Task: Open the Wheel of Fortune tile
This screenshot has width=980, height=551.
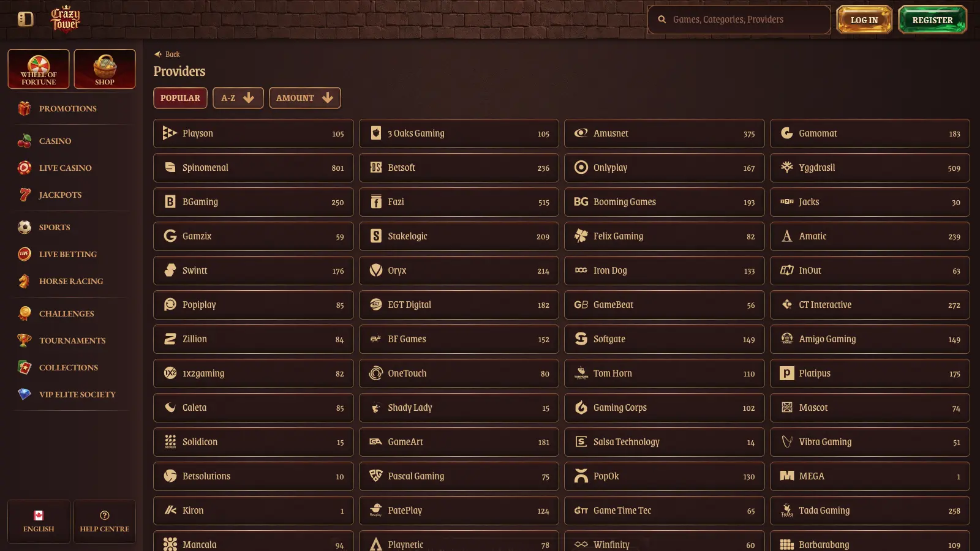Action: (39, 69)
